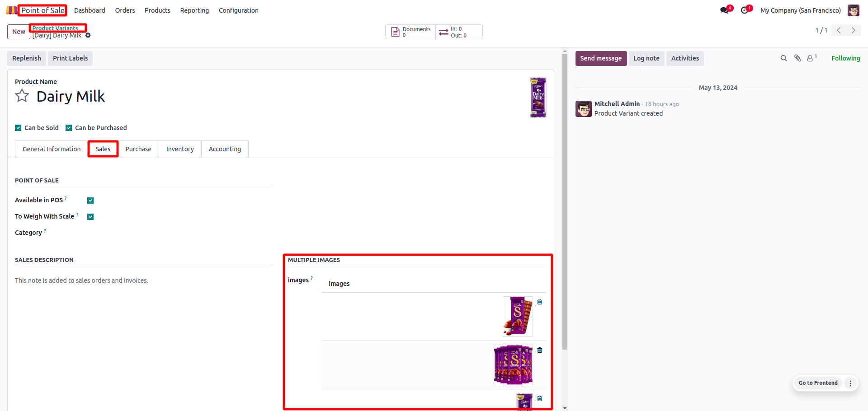The width and height of the screenshot is (868, 411).
Task: Click the Mitchell Admin author name
Action: tap(617, 104)
